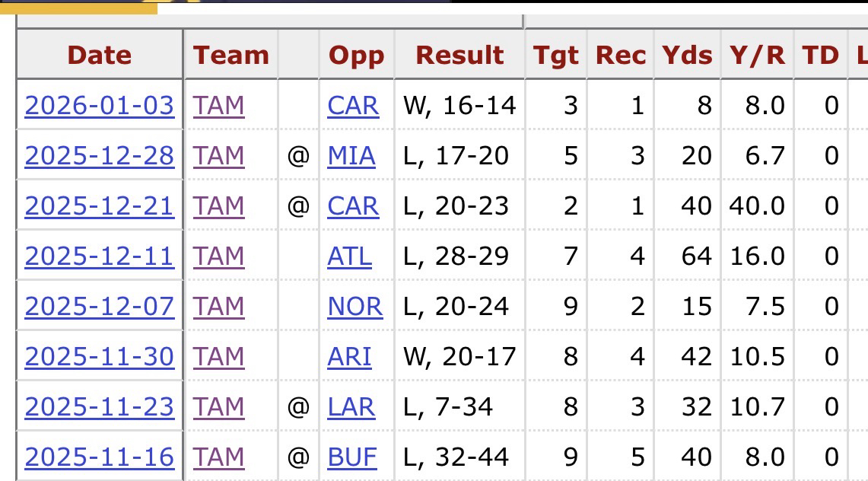Screen dimensions: 868x481
Task: Sort by the Tgt column header
Action: (x=555, y=55)
